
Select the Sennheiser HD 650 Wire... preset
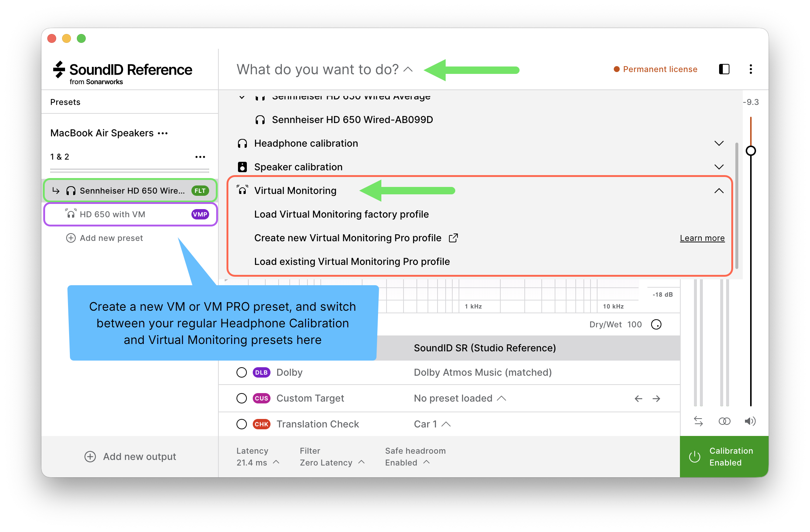(130, 191)
